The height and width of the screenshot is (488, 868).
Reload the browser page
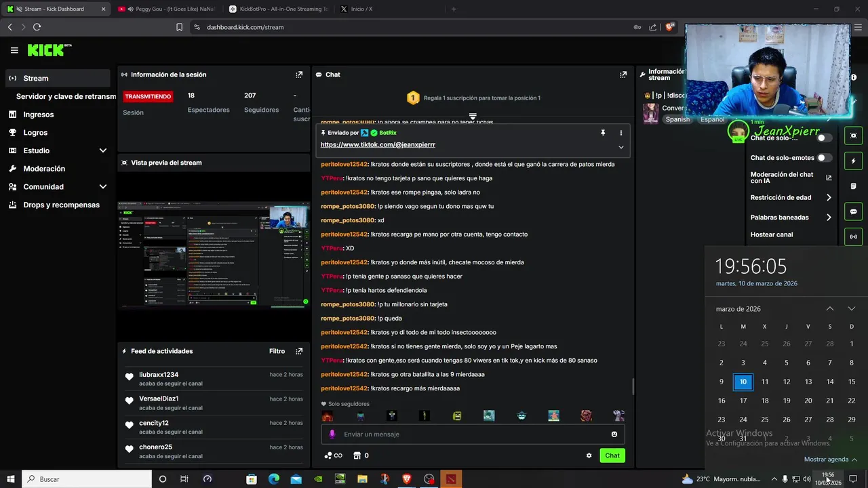click(x=37, y=27)
